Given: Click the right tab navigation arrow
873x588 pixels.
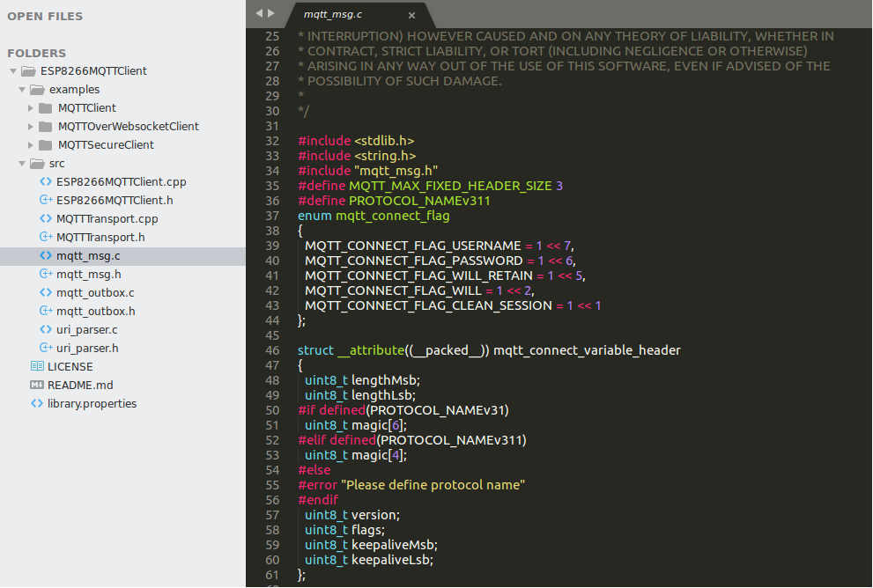Looking at the screenshot, I should 271,13.
